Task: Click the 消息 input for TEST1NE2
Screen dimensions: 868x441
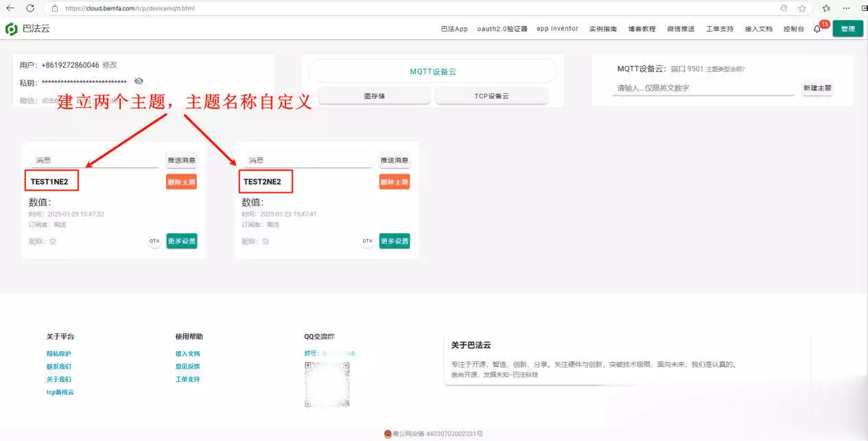Action: pyautogui.click(x=95, y=160)
